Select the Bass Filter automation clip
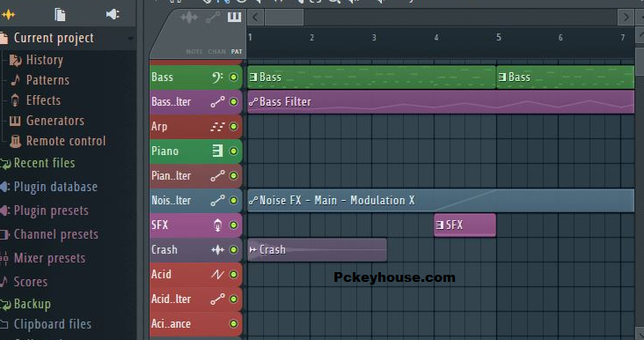644x340 pixels. 441,102
